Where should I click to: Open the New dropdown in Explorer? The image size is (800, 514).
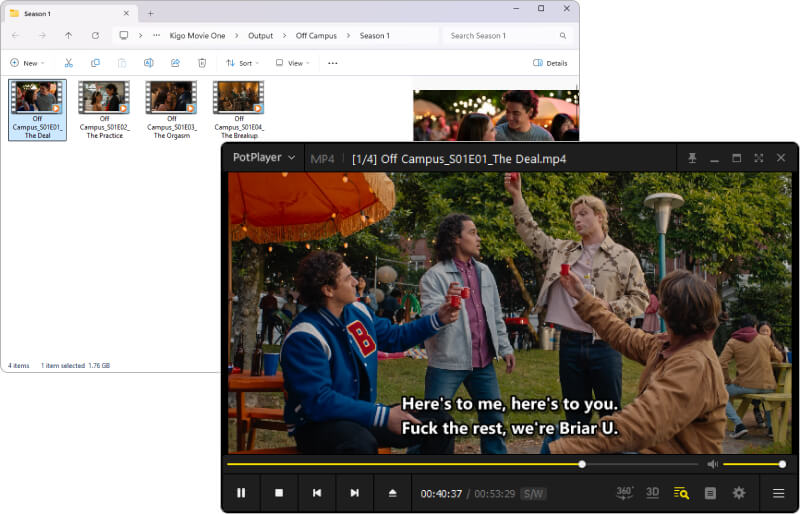[28, 63]
